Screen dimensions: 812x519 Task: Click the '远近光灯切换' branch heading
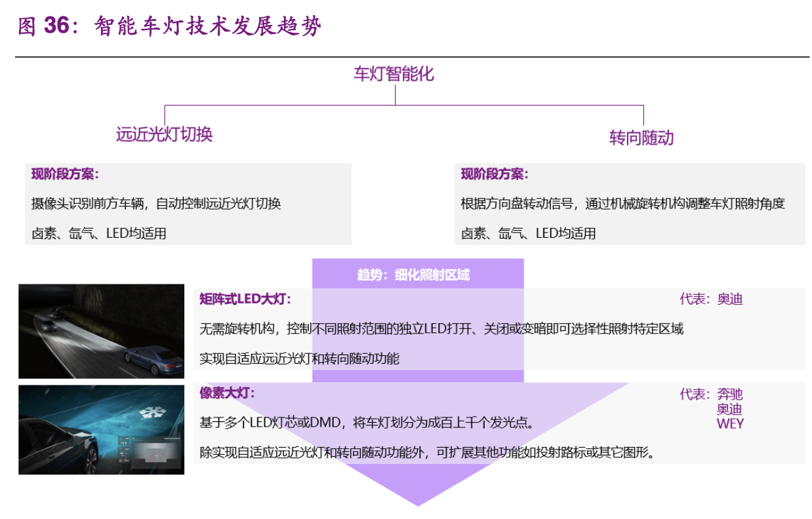click(x=164, y=134)
